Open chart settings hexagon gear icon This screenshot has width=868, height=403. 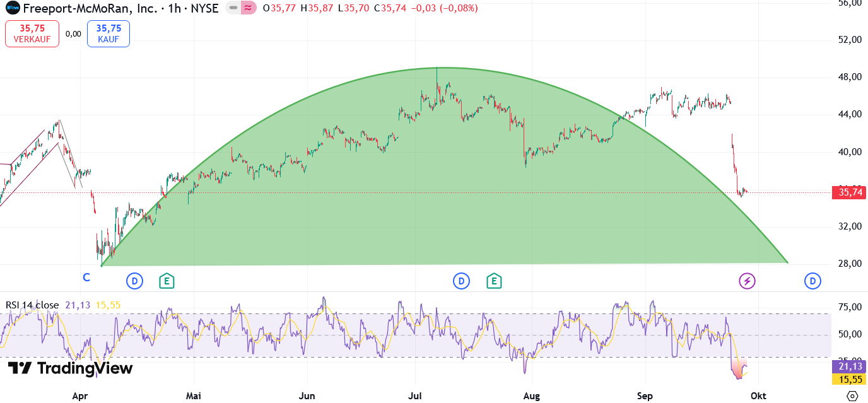tap(852, 396)
